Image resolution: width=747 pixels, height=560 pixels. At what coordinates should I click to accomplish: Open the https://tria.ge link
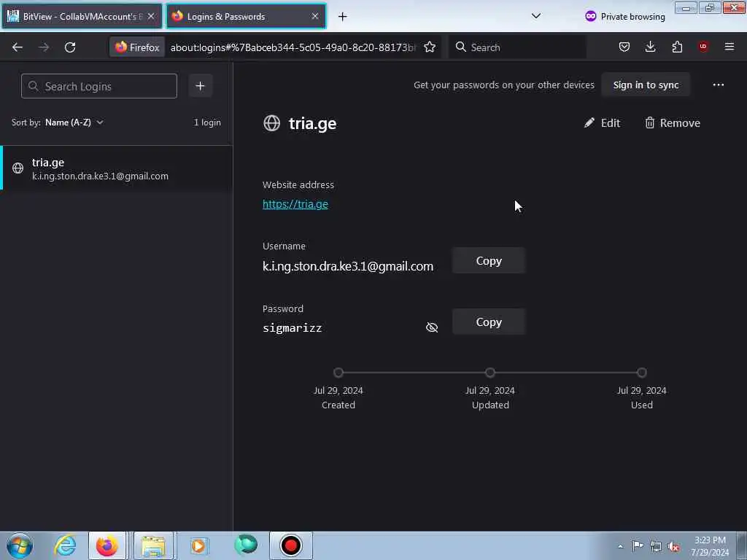point(295,204)
